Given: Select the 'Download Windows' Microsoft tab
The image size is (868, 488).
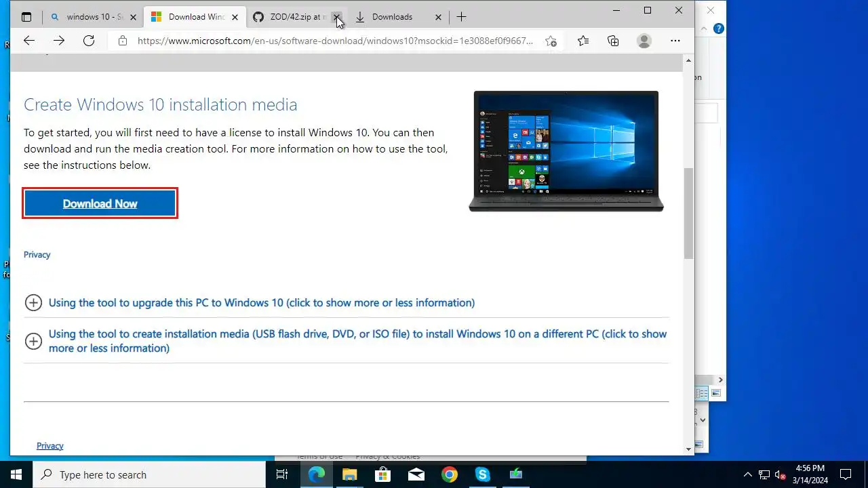Looking at the screenshot, I should click(x=193, y=17).
